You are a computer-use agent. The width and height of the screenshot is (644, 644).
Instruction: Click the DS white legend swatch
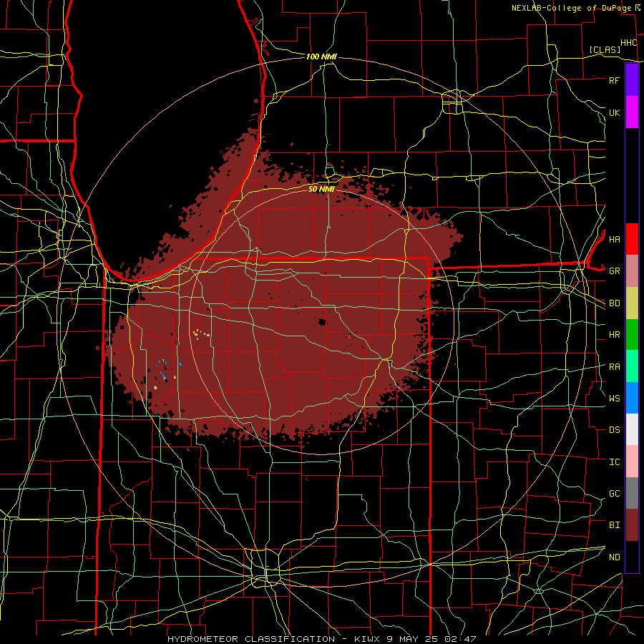pyautogui.click(x=632, y=429)
